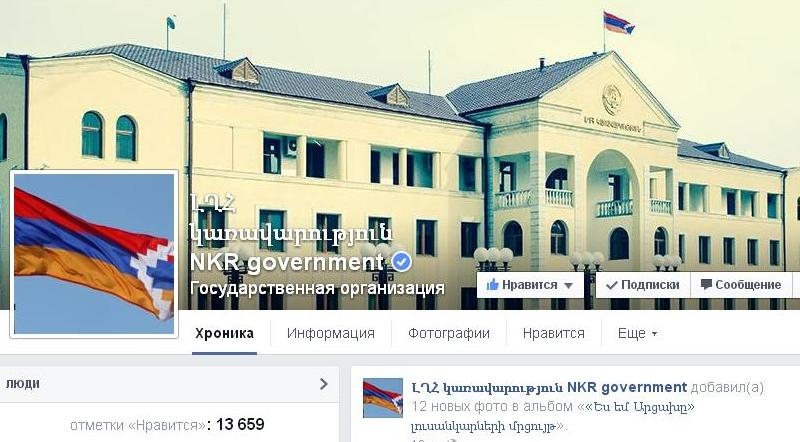Expand the Люди section chevron arrow
Viewport: 800px width, 442px height.
pos(323,384)
